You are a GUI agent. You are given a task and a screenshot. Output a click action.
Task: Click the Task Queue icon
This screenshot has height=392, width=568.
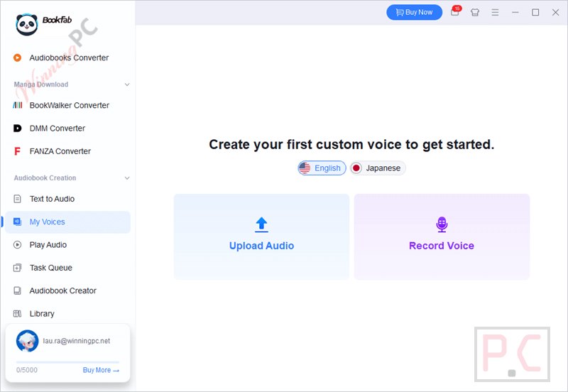[17, 268]
